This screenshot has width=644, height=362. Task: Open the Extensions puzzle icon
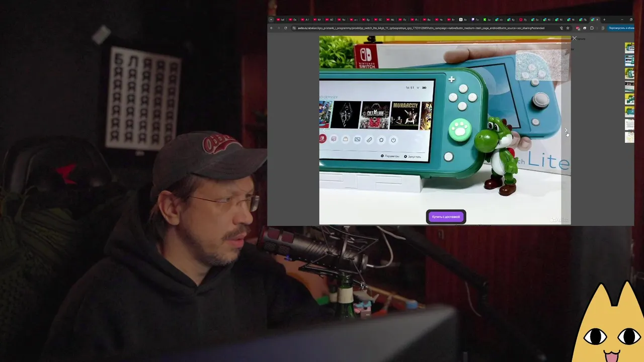click(592, 28)
